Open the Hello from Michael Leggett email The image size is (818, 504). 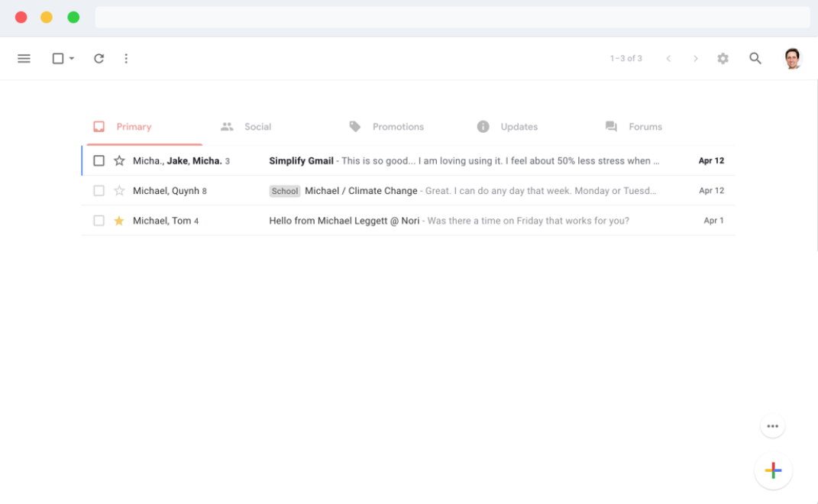tap(344, 221)
